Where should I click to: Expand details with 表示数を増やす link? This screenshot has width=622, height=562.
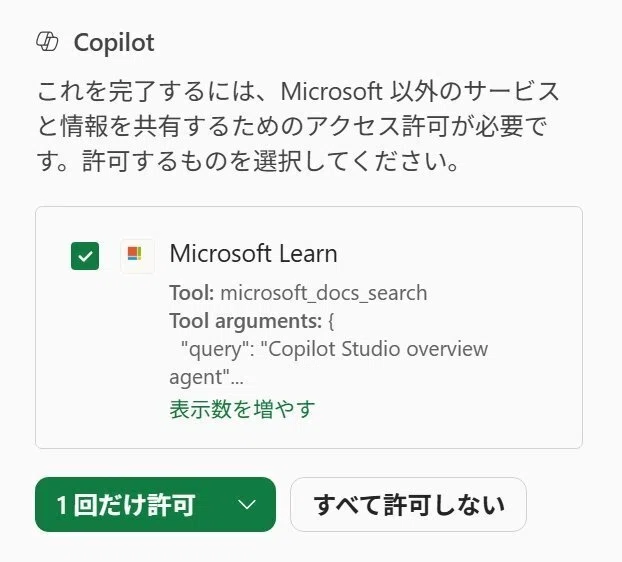click(x=242, y=409)
